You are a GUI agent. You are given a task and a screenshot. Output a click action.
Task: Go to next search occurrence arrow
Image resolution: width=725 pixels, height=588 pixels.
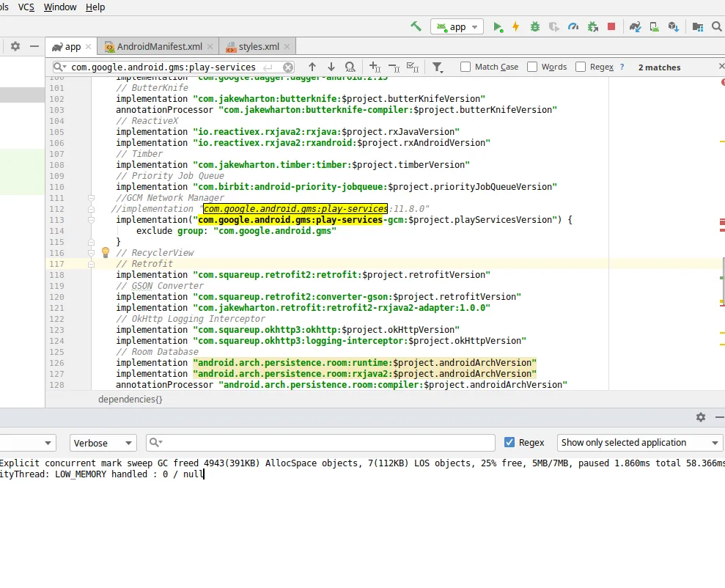pyautogui.click(x=331, y=67)
